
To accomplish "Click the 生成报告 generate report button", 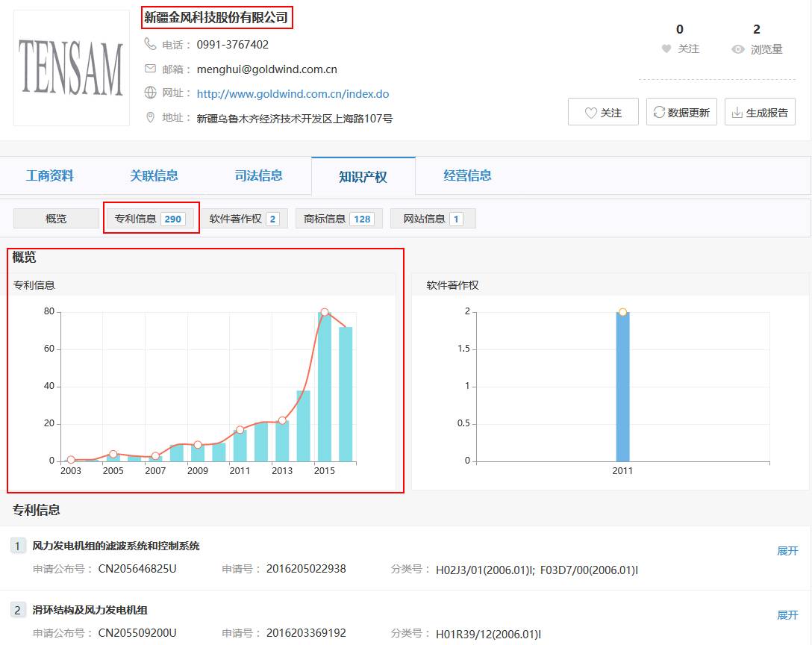I will coord(760,112).
